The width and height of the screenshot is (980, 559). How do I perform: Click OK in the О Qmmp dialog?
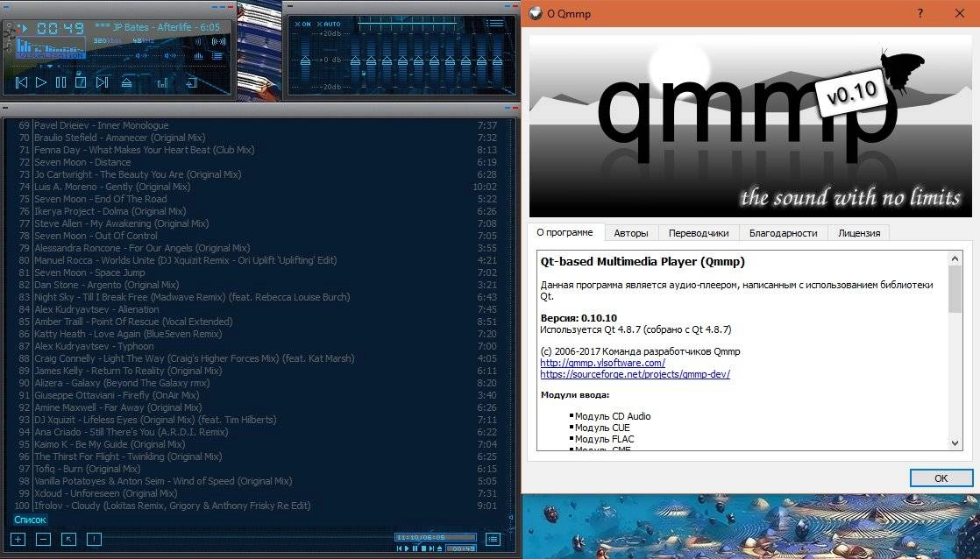point(941,478)
